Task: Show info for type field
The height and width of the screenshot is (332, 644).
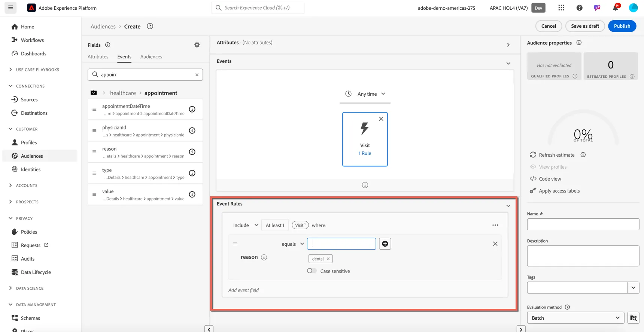Action: click(192, 173)
